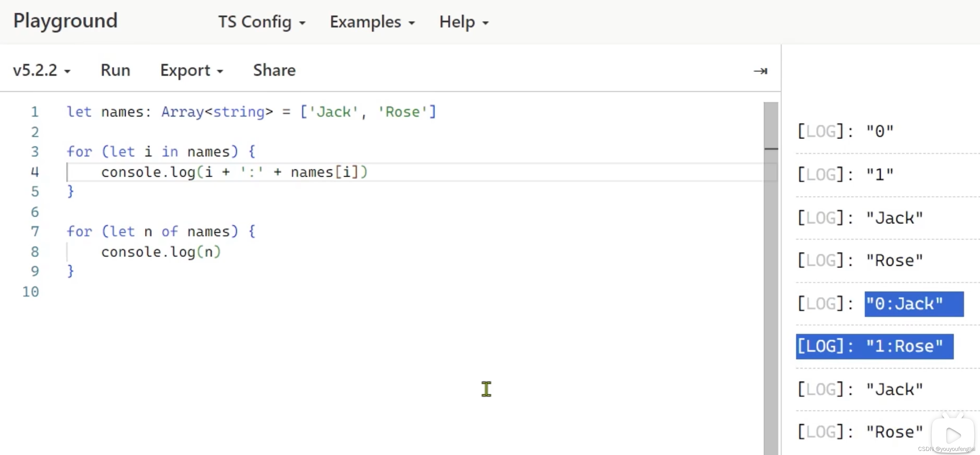This screenshot has height=455, width=980.
Task: Click 'console.log' on line 4
Action: (x=148, y=173)
